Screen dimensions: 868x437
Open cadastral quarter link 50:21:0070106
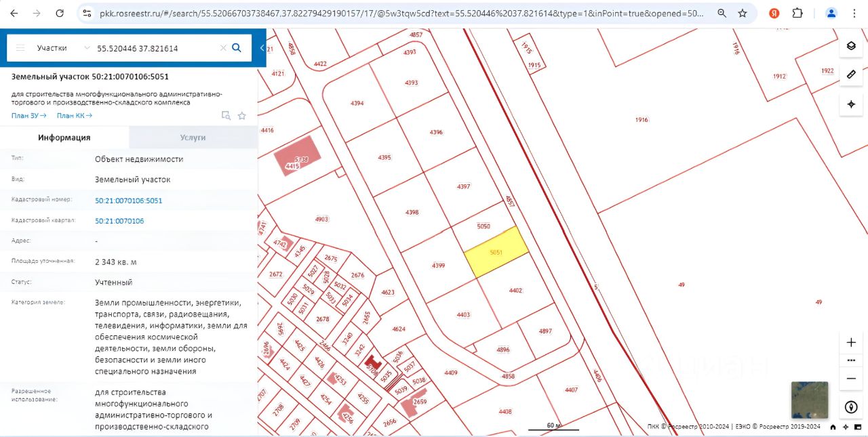point(119,221)
